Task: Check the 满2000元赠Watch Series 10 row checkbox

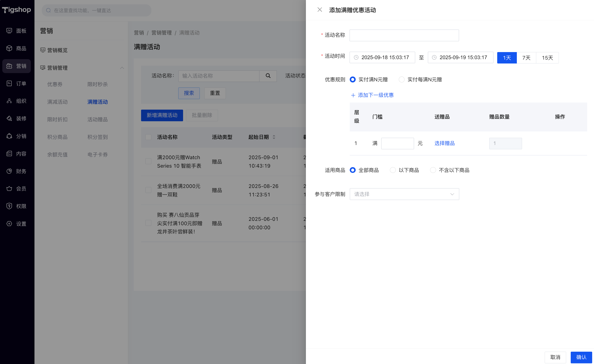Action: 148,161
